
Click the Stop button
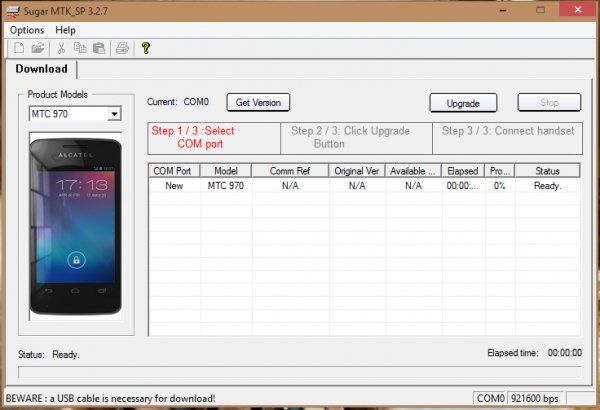[549, 103]
